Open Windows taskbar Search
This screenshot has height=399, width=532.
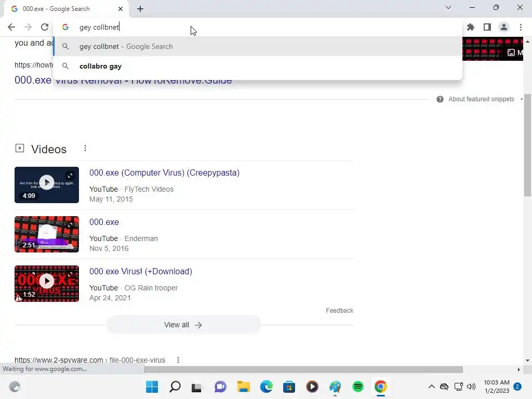(x=175, y=387)
